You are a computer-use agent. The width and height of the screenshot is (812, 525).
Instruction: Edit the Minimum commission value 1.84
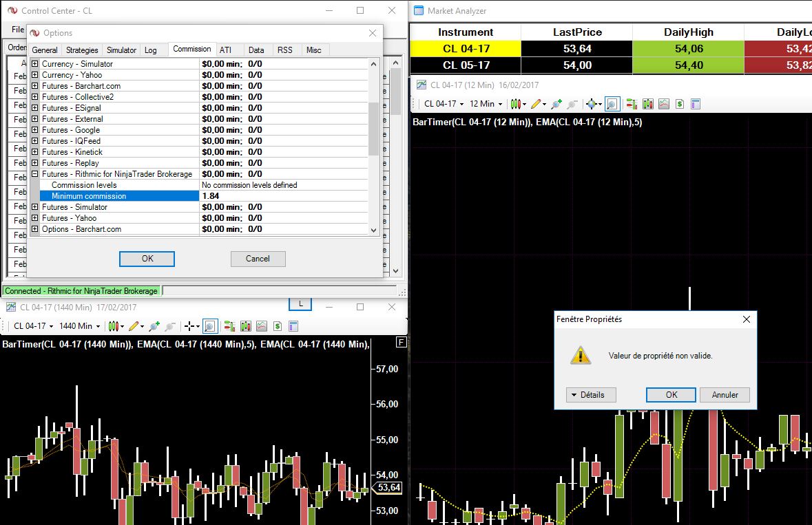tap(284, 196)
